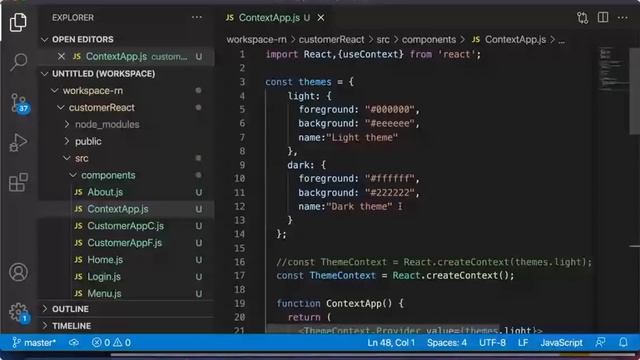
Task: Open Source Control view with 37 badge
Action: point(19,103)
